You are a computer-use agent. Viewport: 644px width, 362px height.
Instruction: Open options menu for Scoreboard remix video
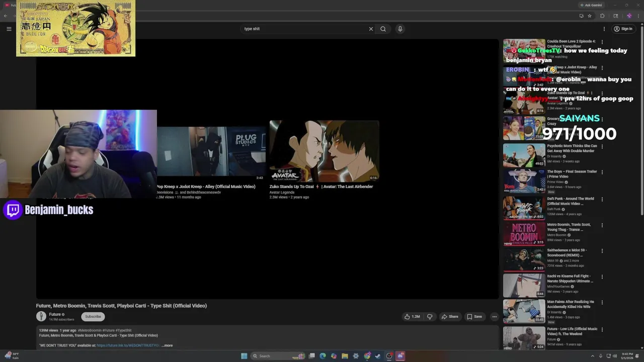[602, 250]
